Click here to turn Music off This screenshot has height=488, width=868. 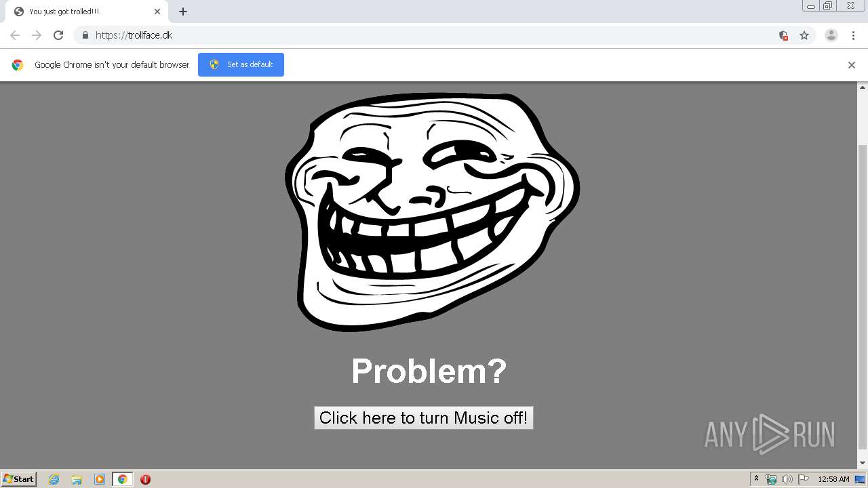(x=424, y=418)
